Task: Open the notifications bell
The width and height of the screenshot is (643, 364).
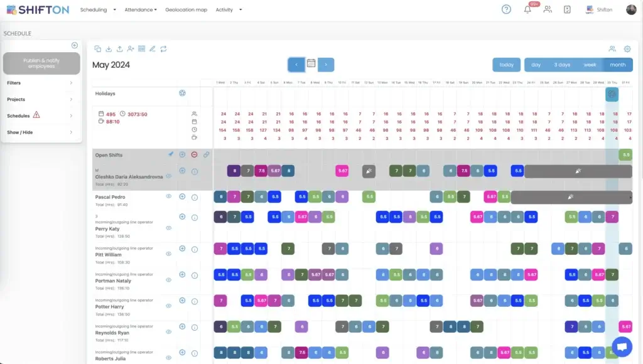Action: 527,9
